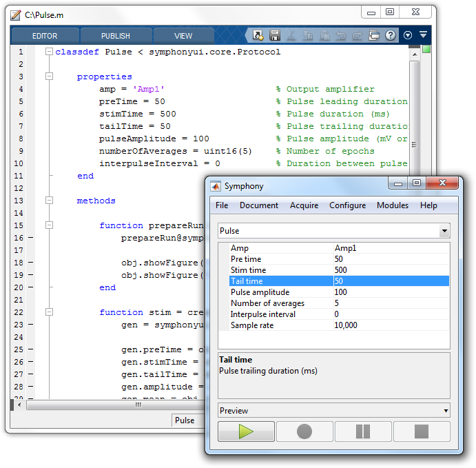Open the Preview dropdown in Symphony

[x=444, y=411]
